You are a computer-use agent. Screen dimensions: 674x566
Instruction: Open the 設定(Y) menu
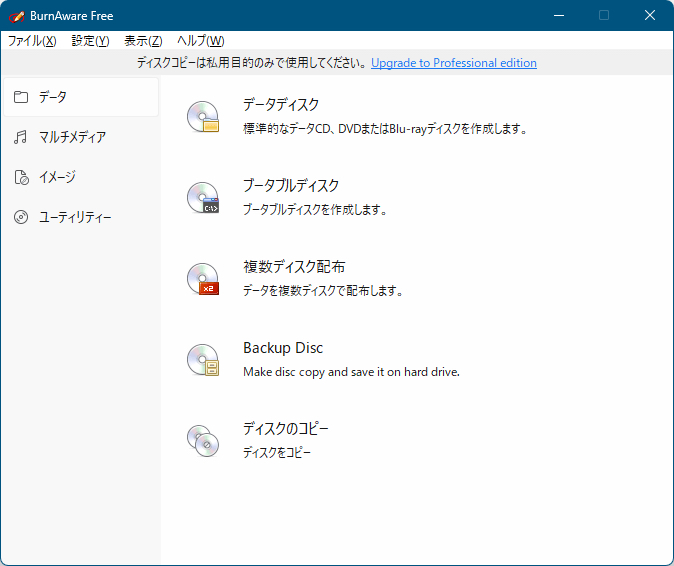pyautogui.click(x=90, y=41)
